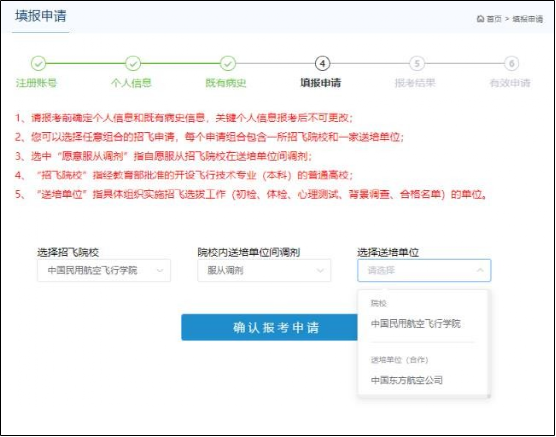The height and width of the screenshot is (437, 556).
Task: Choose 中国东方航空公司 from the open list
Action: point(407,380)
